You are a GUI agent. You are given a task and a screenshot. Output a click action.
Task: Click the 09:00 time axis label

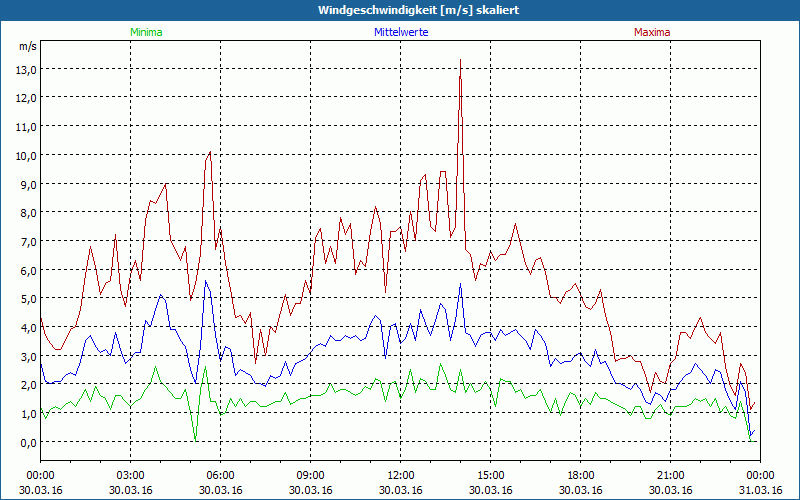click(310, 476)
